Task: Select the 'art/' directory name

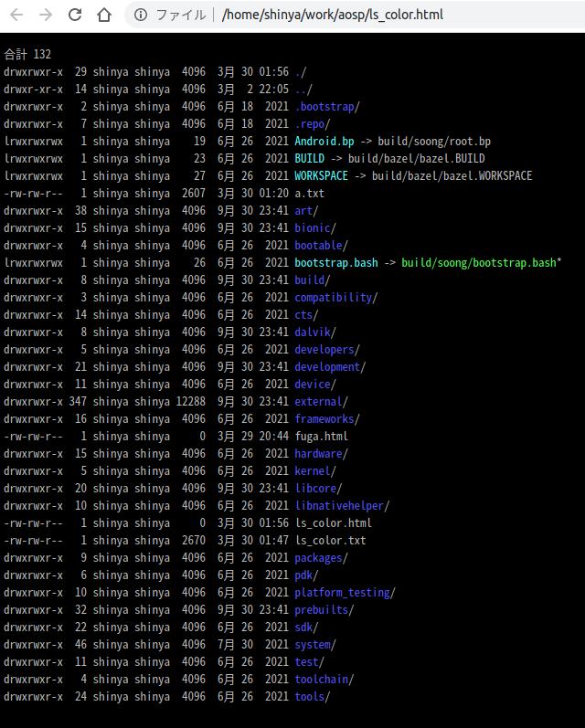Action: click(x=306, y=211)
